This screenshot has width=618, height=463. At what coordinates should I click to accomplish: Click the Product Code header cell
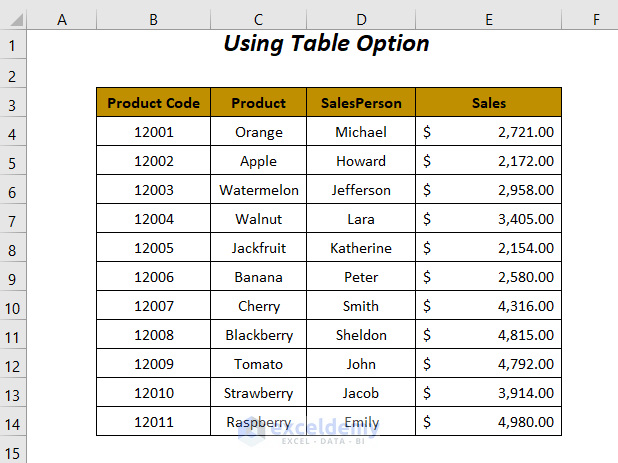point(153,103)
